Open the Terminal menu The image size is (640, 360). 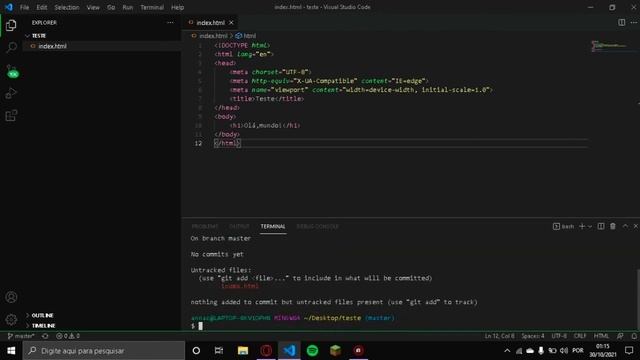pos(152,7)
